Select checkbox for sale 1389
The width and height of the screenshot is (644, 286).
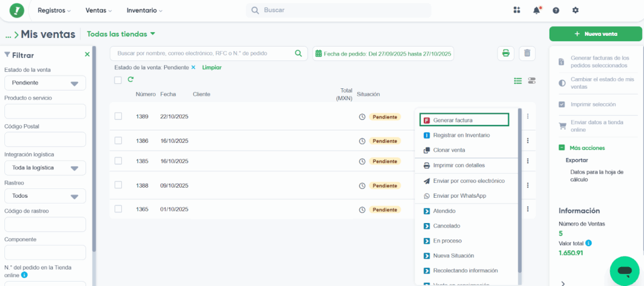pyautogui.click(x=118, y=116)
